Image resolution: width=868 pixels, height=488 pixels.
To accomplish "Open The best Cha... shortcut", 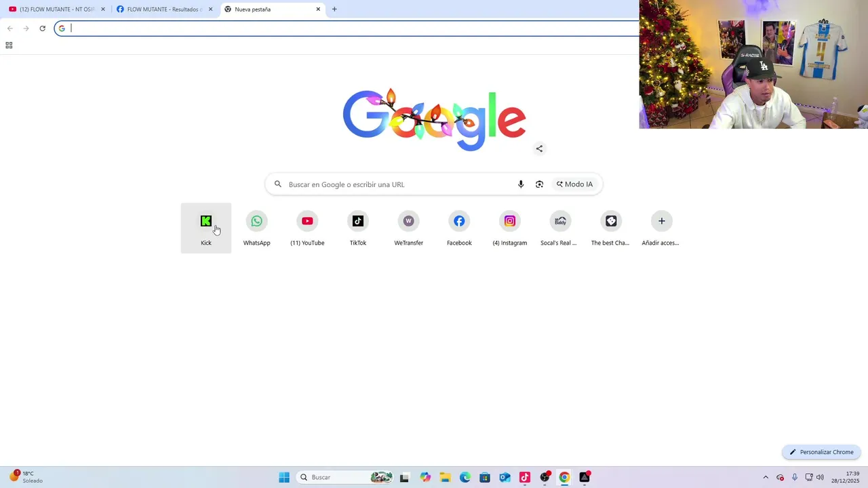I will coord(611,228).
